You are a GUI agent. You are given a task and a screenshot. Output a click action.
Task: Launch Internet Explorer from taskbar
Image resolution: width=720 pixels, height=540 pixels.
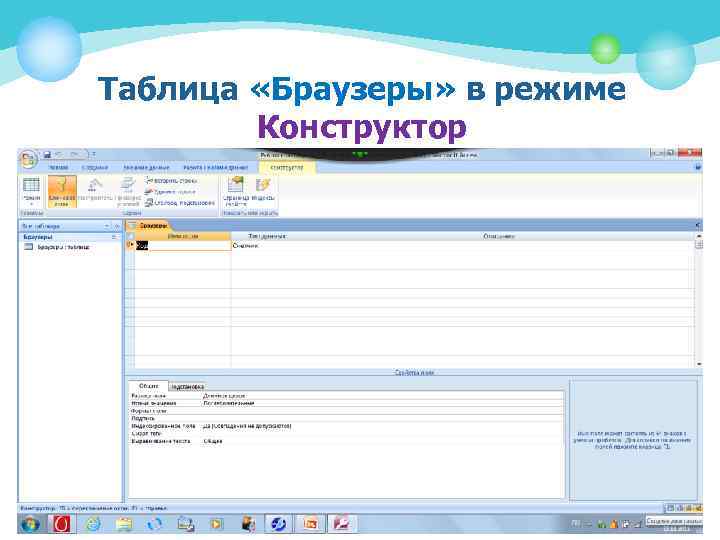[x=93, y=523]
